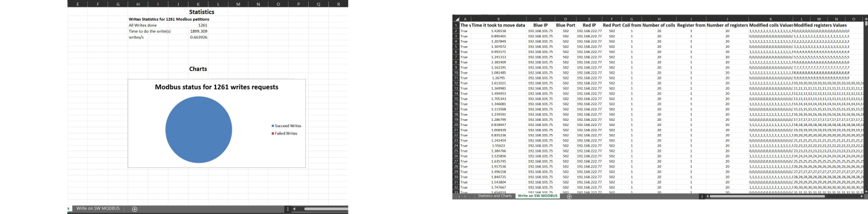Switch to the Statistics and Charts tab
Viewport: 868px width, 214px height.
coord(495,196)
